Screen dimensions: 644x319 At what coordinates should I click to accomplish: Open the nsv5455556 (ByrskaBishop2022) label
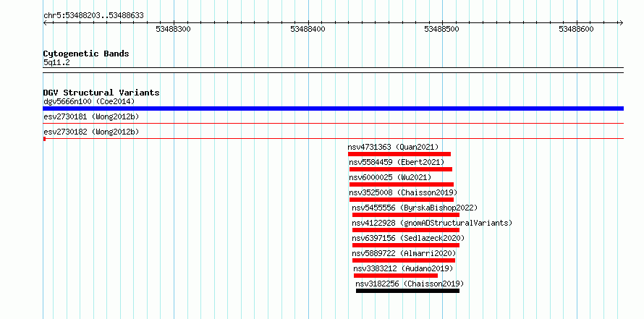tap(415, 208)
